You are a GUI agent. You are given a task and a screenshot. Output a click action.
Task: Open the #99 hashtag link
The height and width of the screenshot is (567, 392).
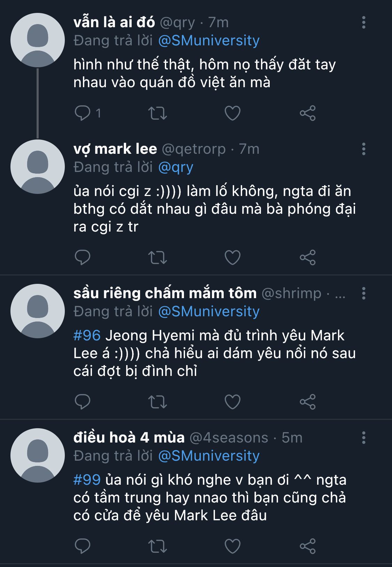tap(87, 480)
